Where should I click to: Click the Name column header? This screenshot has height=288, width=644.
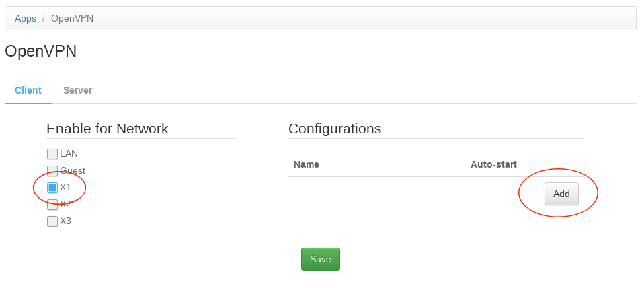(x=307, y=164)
